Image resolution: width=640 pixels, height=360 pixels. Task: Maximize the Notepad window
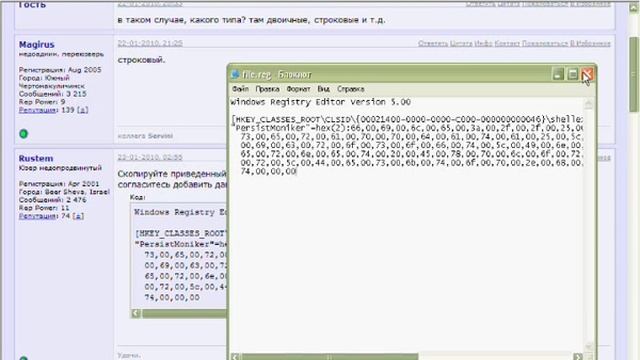[573, 74]
